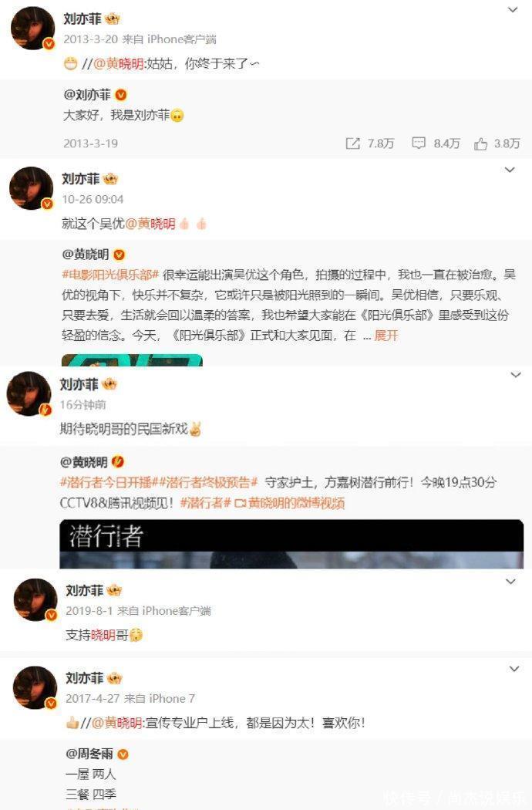Screen dimensions: 532x810
Task: Expand options chevron on 10-26 09:04 post
Action: pyautogui.click(x=510, y=170)
